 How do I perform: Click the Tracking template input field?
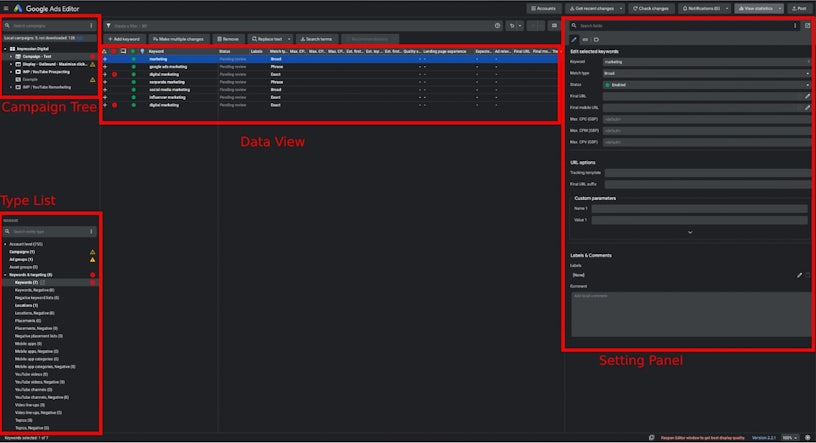706,172
